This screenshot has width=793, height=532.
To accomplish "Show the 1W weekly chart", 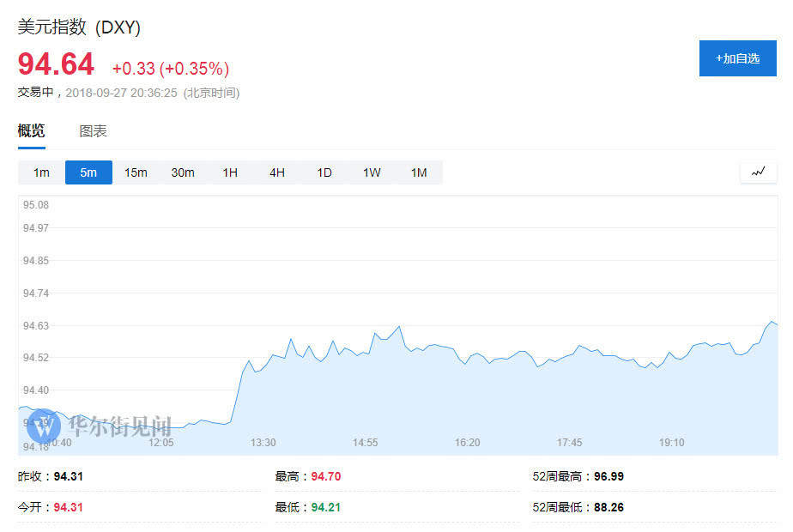I will (372, 172).
